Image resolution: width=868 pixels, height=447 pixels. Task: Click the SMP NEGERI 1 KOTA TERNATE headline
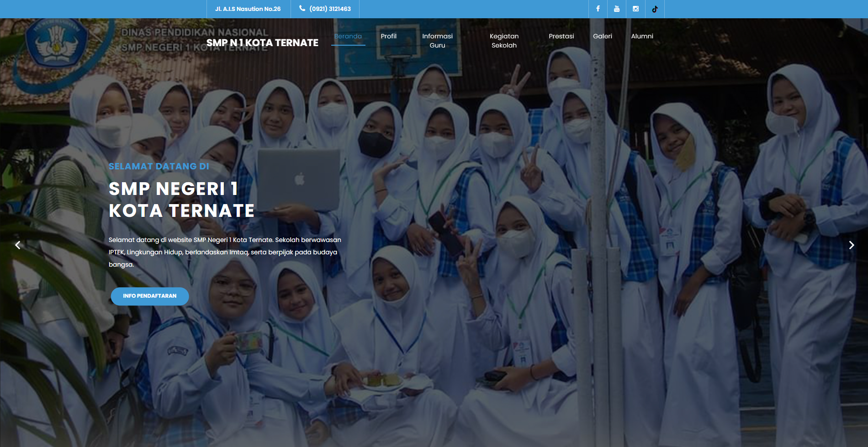pos(181,200)
